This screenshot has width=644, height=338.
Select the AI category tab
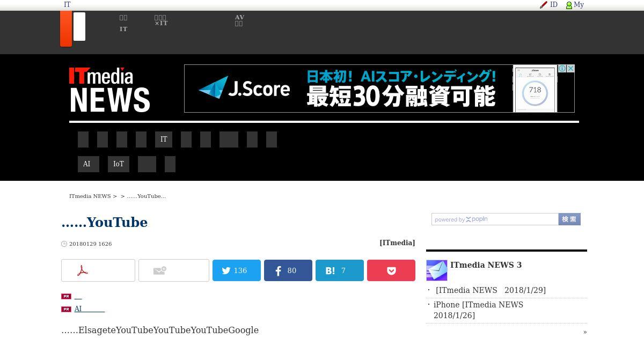tap(89, 164)
